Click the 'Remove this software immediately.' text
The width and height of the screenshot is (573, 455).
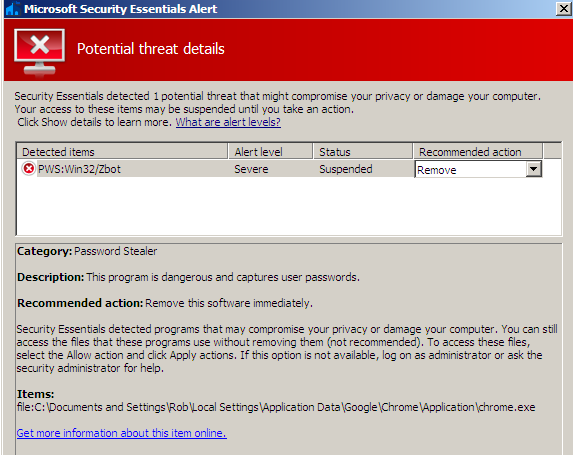point(229,303)
